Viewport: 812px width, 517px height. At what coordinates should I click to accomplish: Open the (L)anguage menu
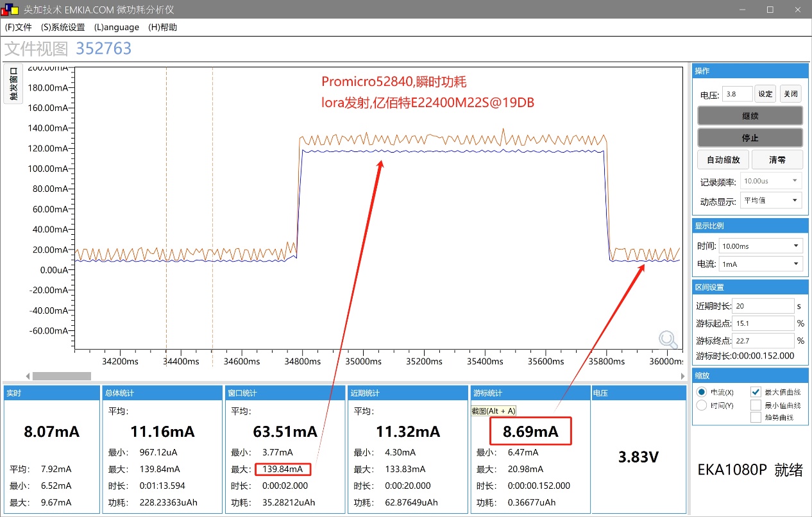[116, 27]
